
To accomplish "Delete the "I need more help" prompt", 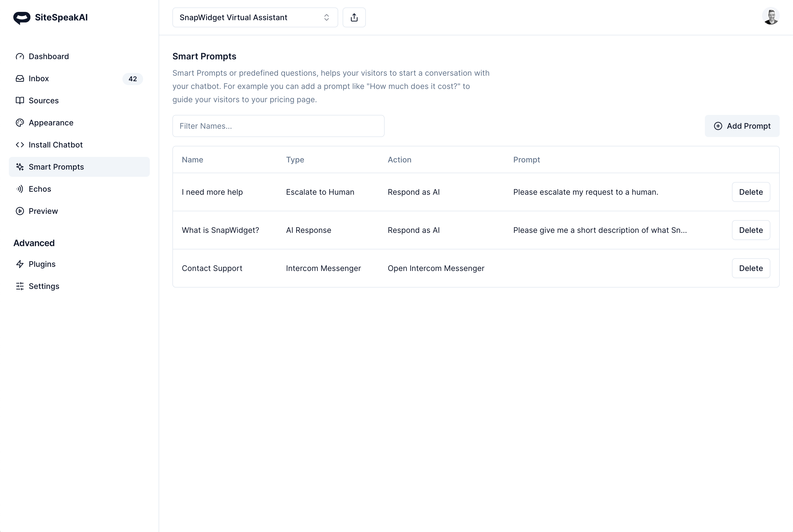I will coord(751,192).
